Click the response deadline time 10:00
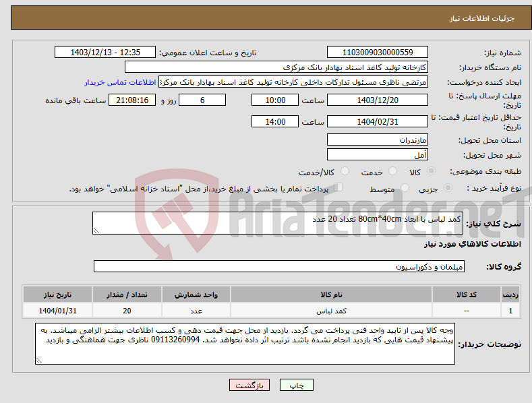The width and height of the screenshot is (532, 403). 275,100
